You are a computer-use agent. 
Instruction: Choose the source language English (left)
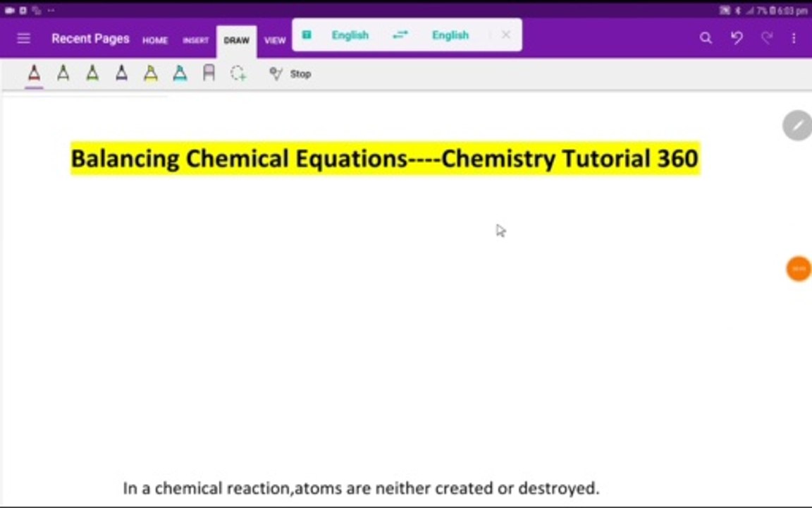pos(350,35)
